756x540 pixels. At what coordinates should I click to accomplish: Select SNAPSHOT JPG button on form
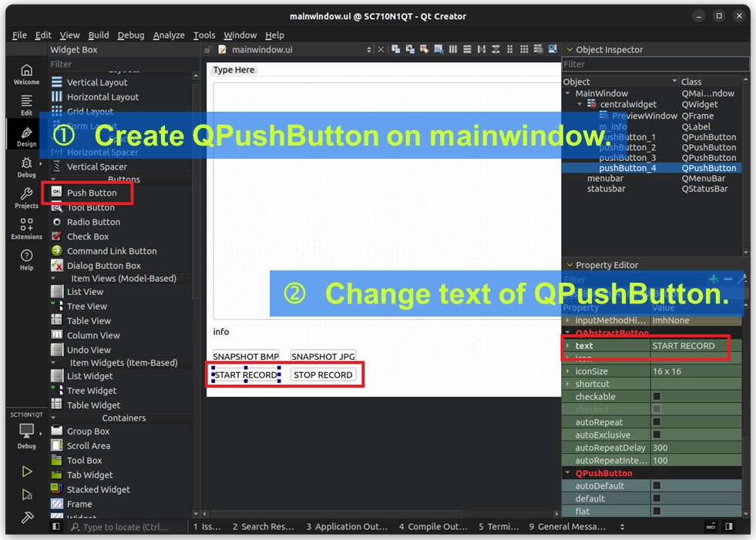[x=323, y=357]
